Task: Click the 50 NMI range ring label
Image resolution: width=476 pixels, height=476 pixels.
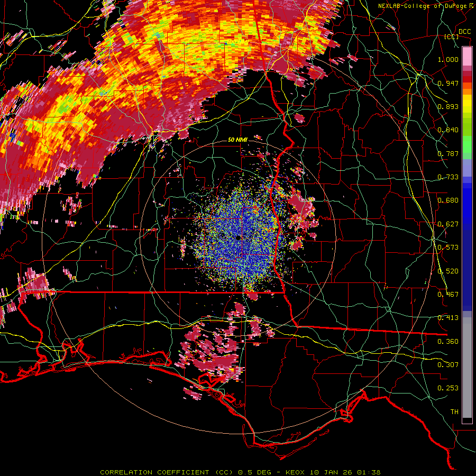Action: tap(237, 140)
